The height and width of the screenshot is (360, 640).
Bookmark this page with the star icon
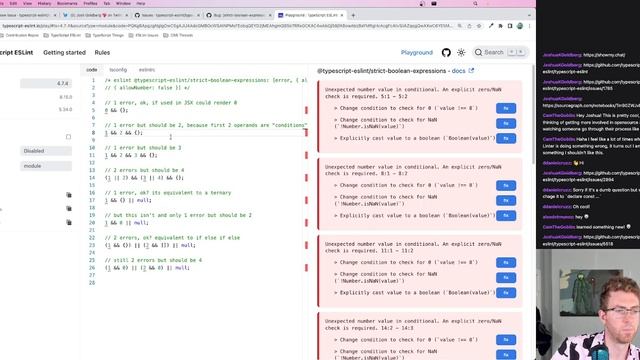tap(479, 26)
